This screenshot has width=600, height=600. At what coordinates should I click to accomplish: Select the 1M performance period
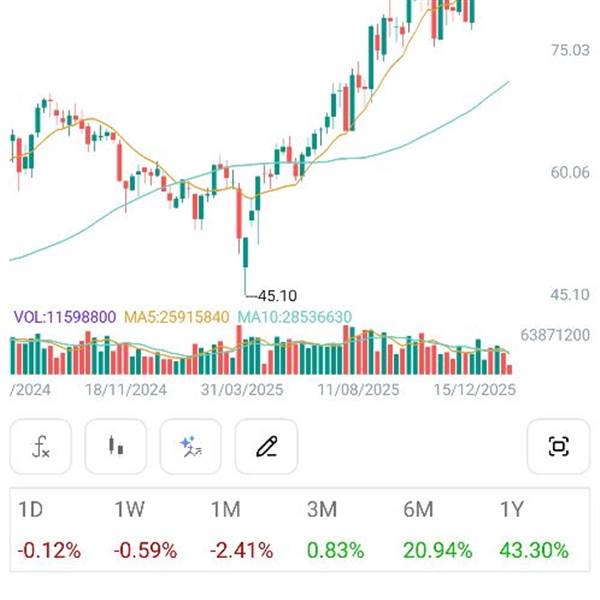226,510
